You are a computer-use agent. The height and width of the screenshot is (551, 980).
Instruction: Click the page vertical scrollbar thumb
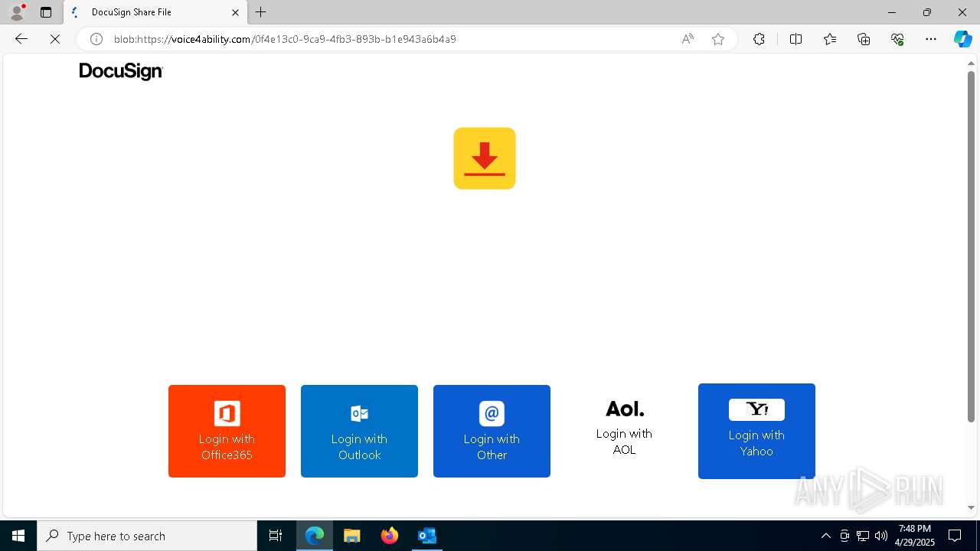click(971, 246)
